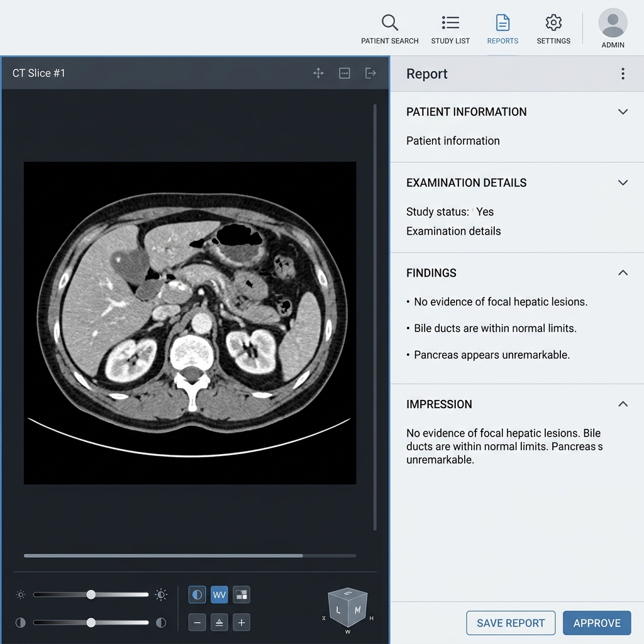Click the SAVE REPORT button
The height and width of the screenshot is (644, 644).
[x=511, y=623]
